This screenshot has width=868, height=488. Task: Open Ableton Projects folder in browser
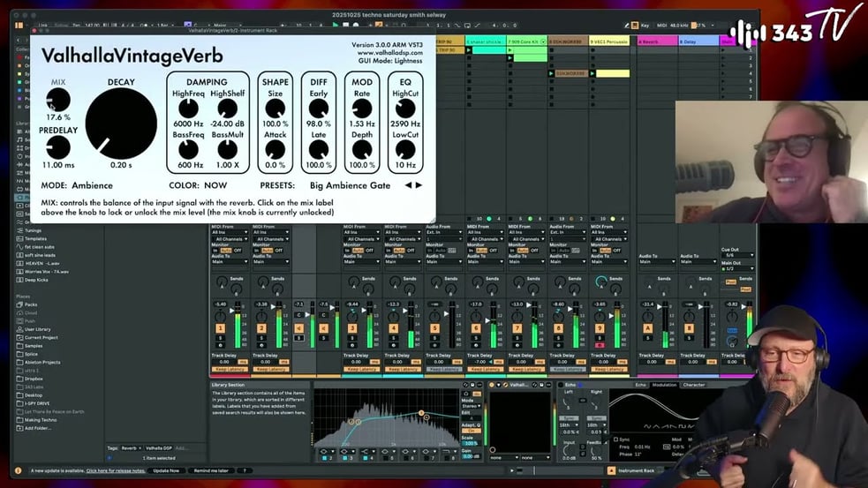coord(42,363)
